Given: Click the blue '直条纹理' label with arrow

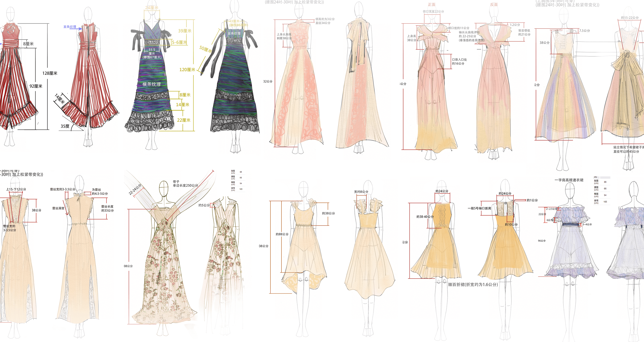Looking at the screenshot, I should click(x=70, y=27).
